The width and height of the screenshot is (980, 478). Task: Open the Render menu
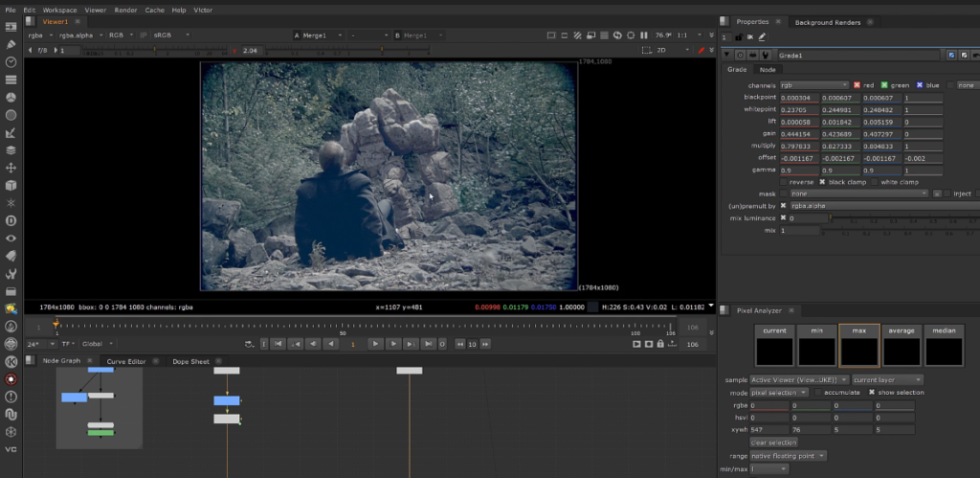125,9
